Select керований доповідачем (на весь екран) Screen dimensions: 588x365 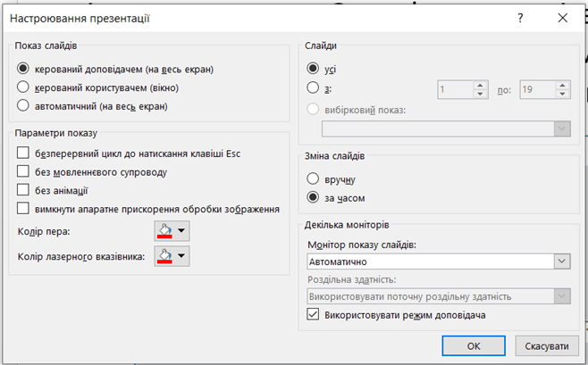23,69
